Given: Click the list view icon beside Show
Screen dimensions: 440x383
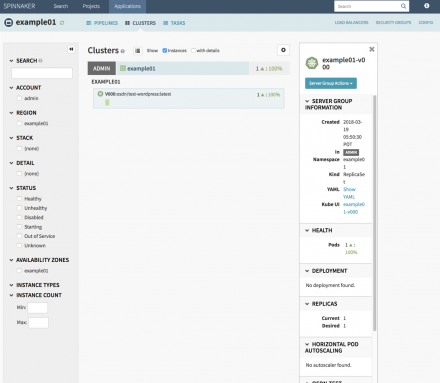Looking at the screenshot, I should tap(138, 51).
